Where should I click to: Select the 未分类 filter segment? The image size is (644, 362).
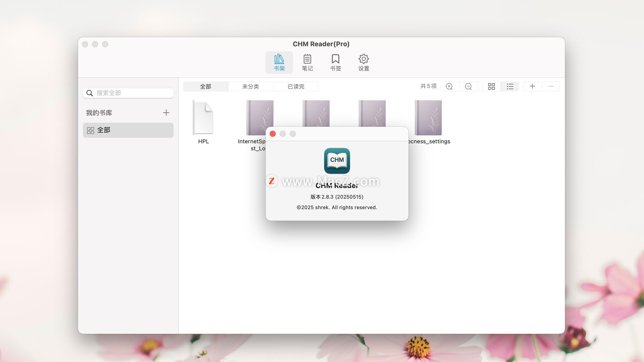click(x=251, y=86)
